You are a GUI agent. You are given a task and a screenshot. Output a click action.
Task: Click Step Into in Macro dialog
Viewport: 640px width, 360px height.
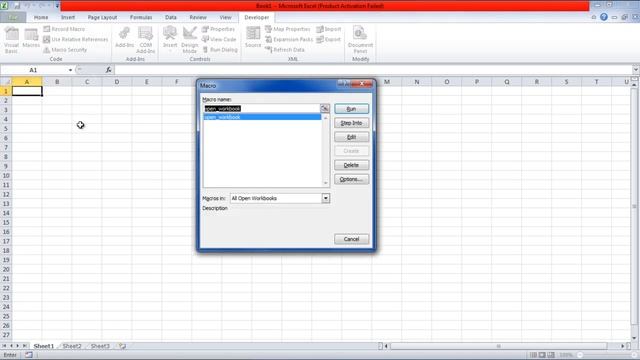click(x=351, y=123)
